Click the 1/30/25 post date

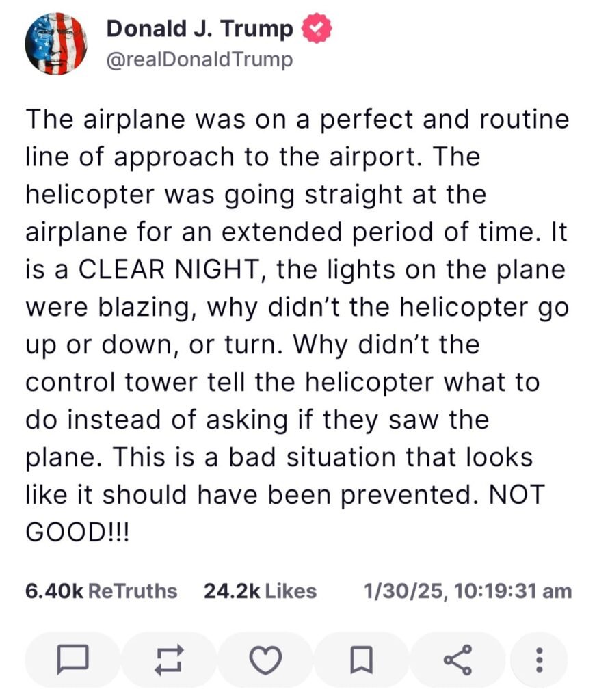[405, 591]
